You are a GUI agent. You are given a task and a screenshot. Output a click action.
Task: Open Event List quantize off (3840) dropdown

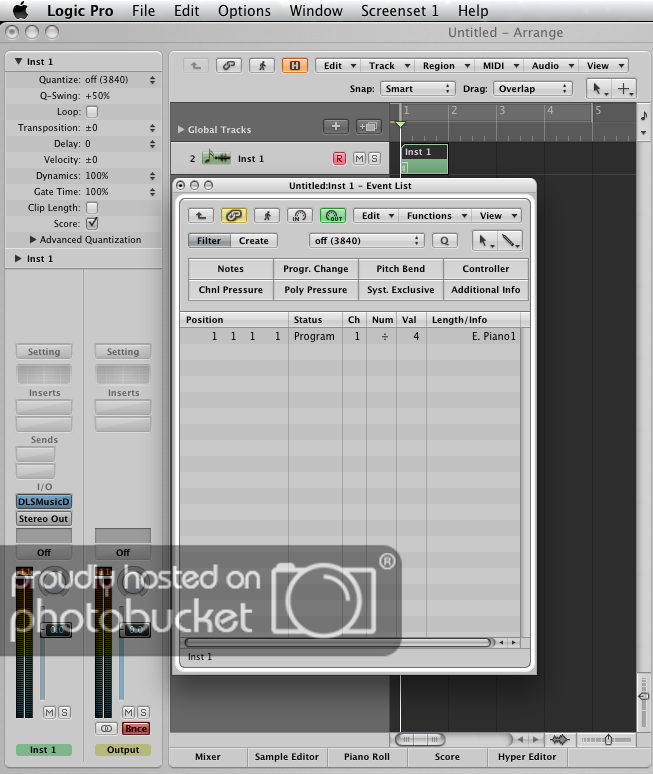[367, 241]
